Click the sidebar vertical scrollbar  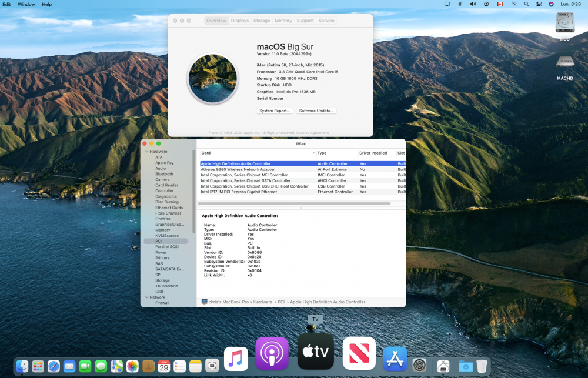(x=194, y=191)
